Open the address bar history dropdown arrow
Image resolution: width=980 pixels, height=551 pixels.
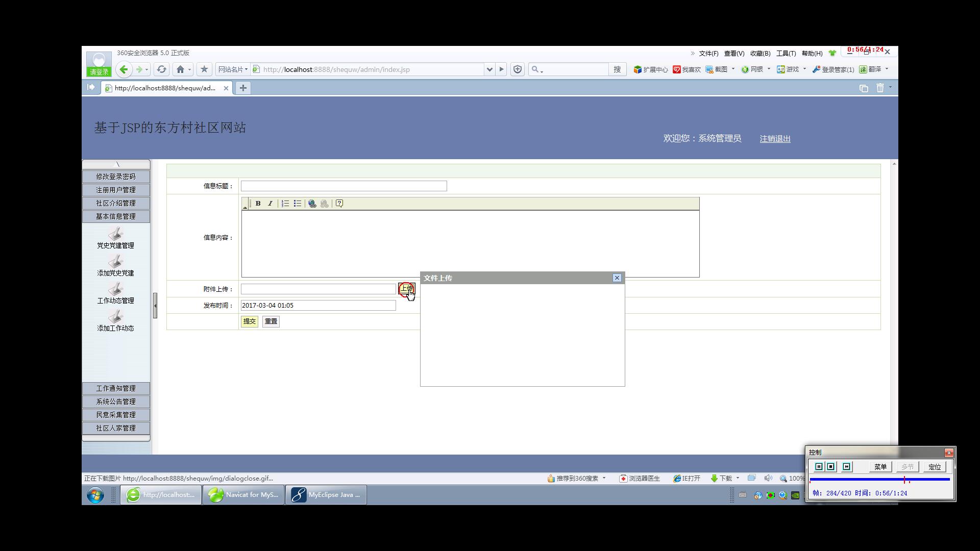coord(489,69)
